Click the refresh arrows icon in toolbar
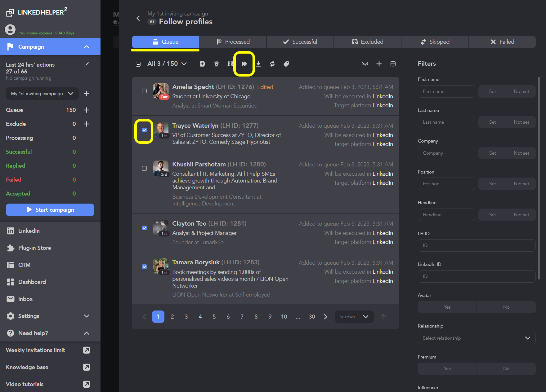 pyautogui.click(x=272, y=64)
